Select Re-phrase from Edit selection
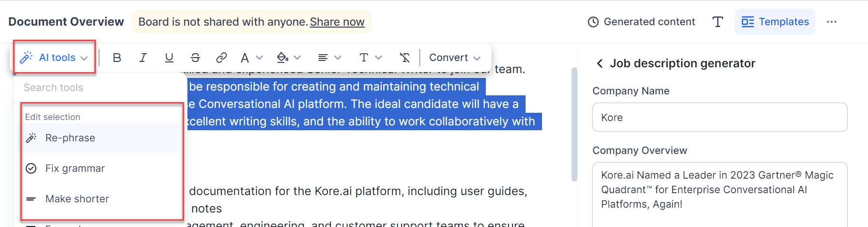This screenshot has width=868, height=227. point(70,138)
